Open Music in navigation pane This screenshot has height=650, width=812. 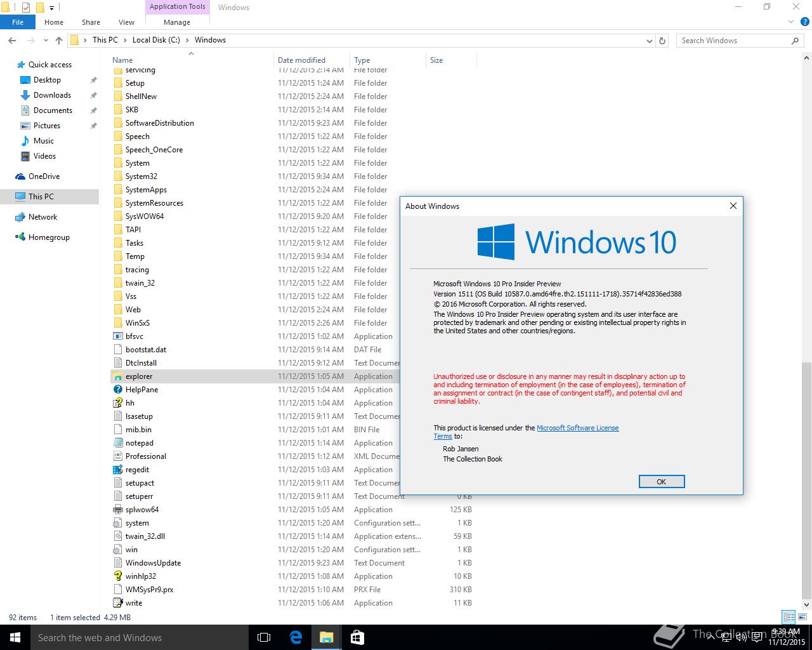[43, 141]
